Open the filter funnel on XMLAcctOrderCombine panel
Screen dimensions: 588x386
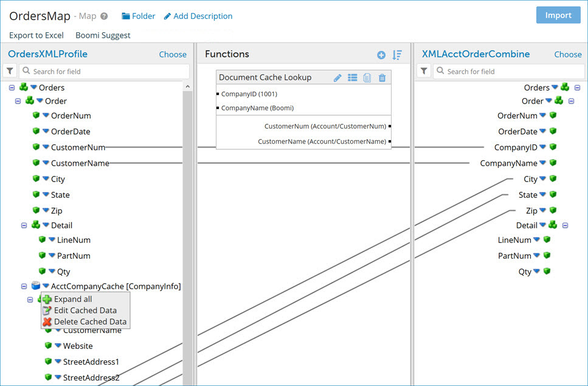(424, 71)
